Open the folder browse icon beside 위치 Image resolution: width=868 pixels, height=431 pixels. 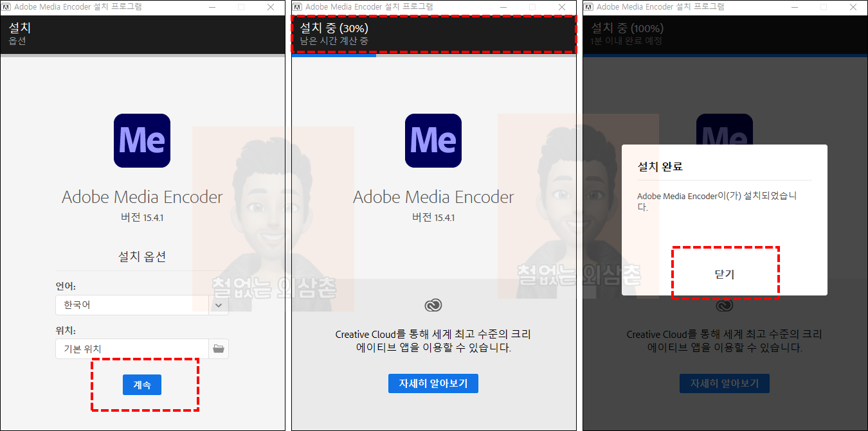[x=219, y=349]
